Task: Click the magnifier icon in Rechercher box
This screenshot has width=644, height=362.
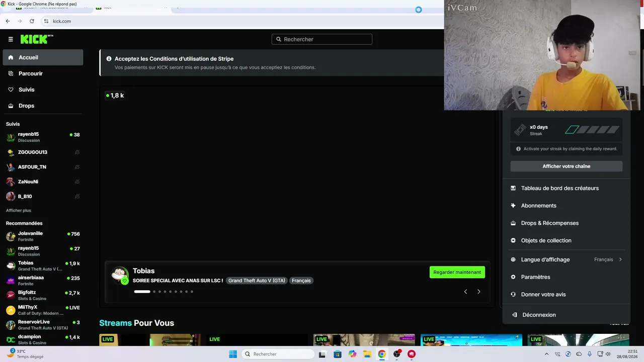Action: [279, 39]
